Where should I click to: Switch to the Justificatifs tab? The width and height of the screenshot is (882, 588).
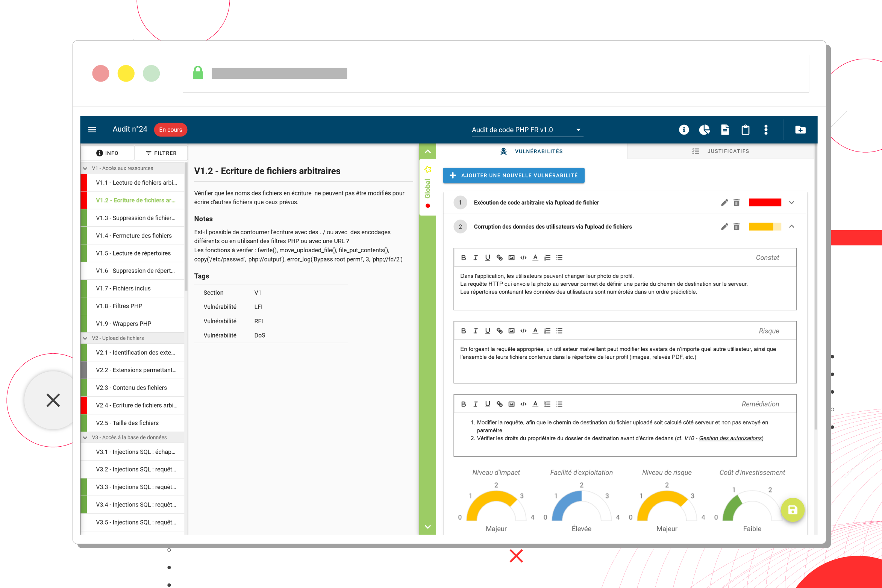tap(720, 151)
